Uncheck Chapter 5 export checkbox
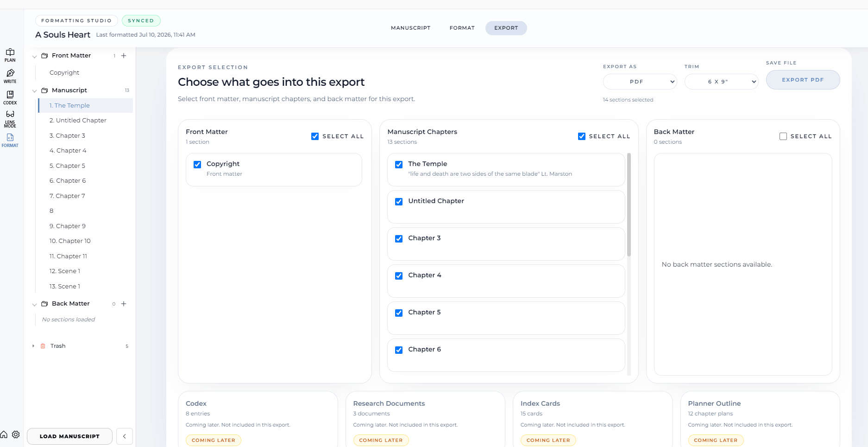Screen dimensions: 868x447 [399, 313]
